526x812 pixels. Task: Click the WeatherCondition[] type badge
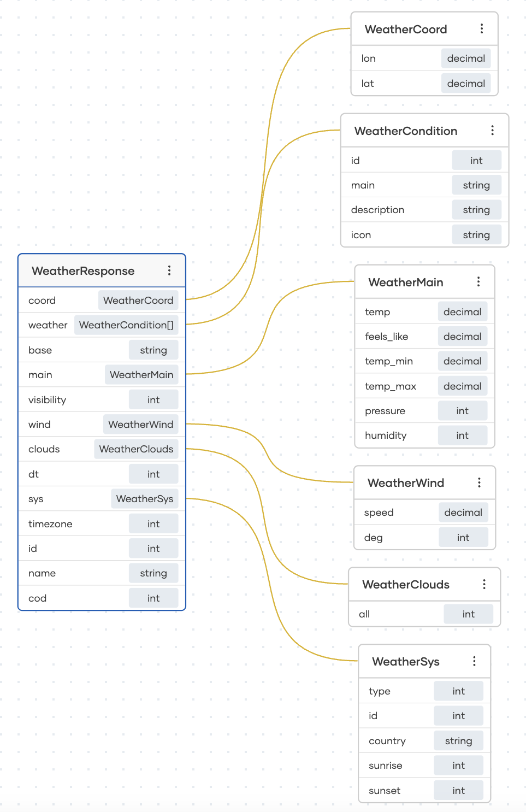tap(126, 325)
